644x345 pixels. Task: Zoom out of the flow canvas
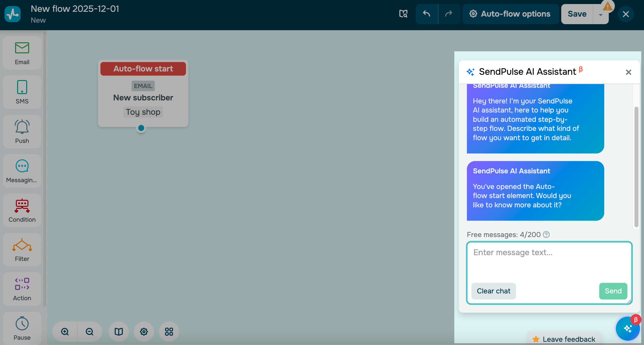tap(90, 332)
